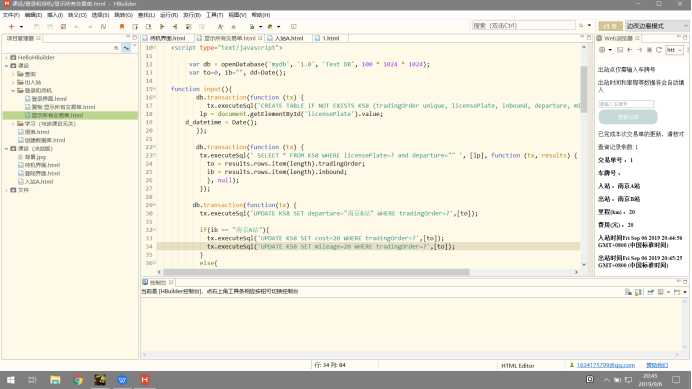The image size is (692, 389).
Task: Click the New (plus) toolbar icon
Action: click(x=11, y=26)
